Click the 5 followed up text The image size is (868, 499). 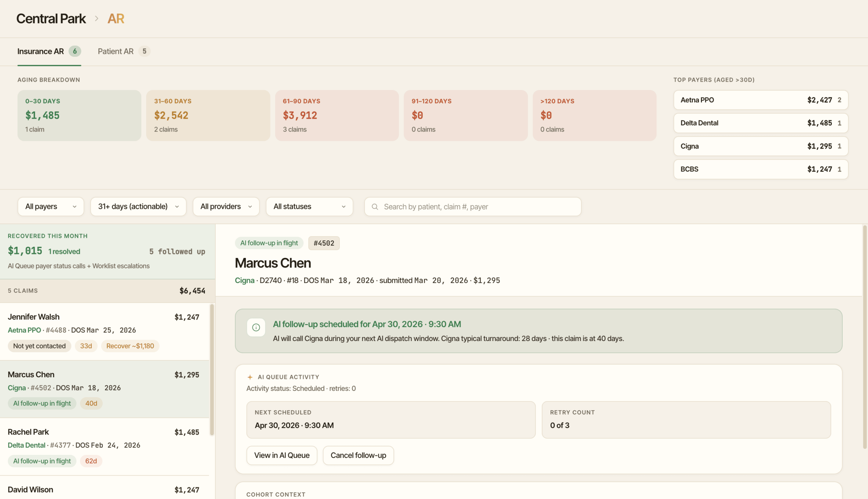coord(177,252)
